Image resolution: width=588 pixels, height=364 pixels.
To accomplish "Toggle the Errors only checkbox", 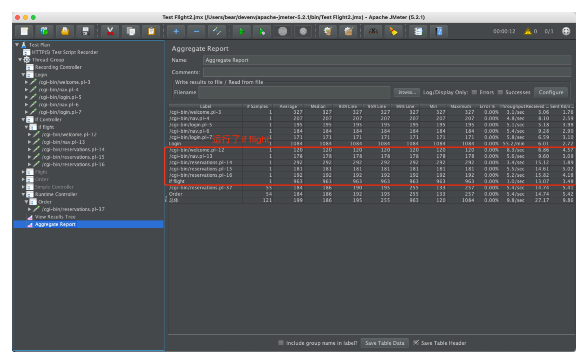I will (x=474, y=92).
